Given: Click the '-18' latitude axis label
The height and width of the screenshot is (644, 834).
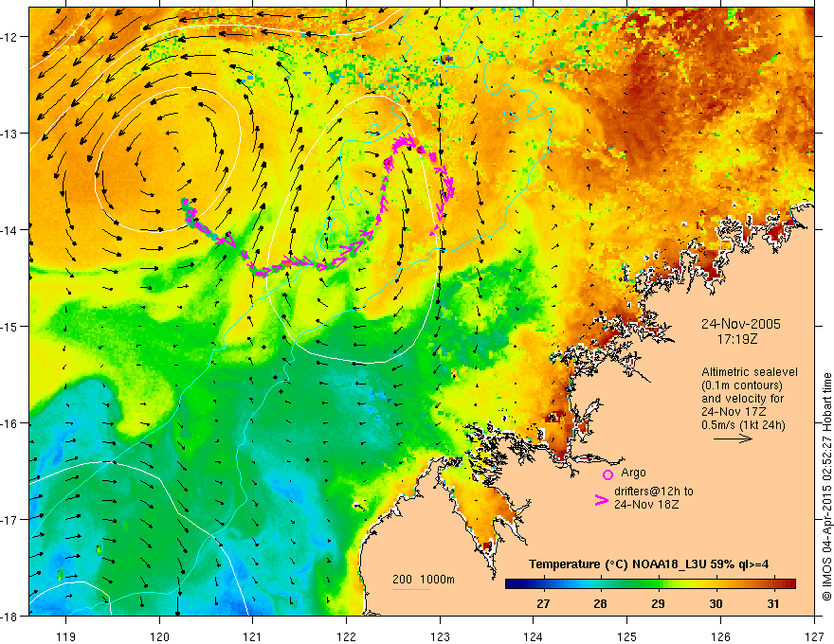Looking at the screenshot, I should click(x=10, y=616).
